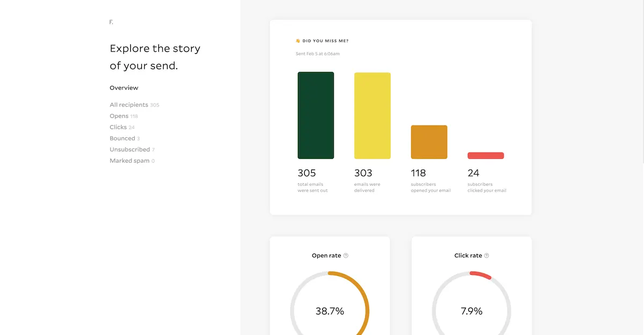644x335 pixels.
Task: Click the F. logo in the sidebar
Action: pyautogui.click(x=111, y=22)
